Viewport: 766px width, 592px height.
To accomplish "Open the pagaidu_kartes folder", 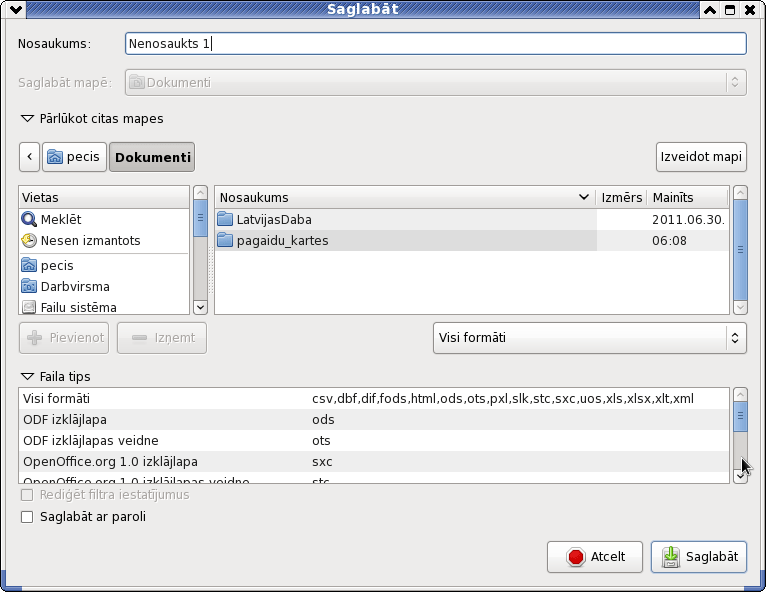I will pyautogui.click(x=405, y=240).
